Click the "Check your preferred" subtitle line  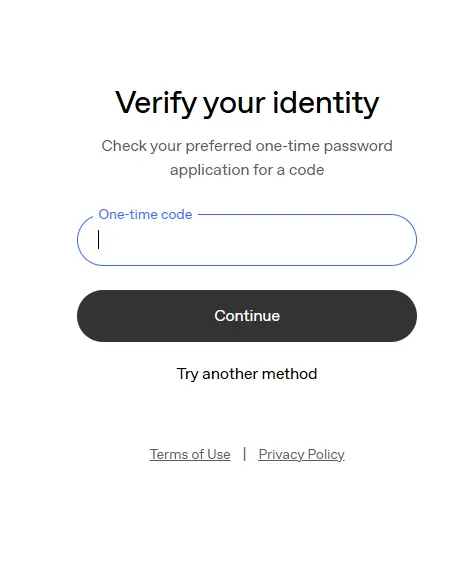click(247, 146)
